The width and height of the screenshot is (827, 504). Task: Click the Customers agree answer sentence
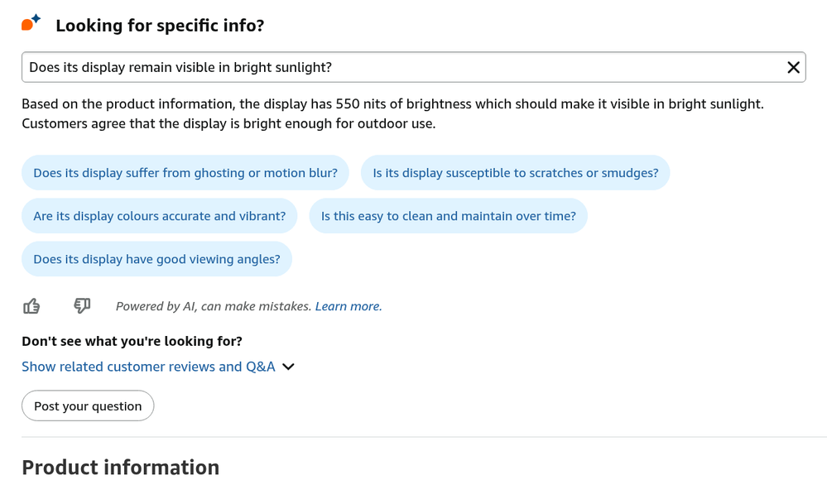(x=228, y=124)
